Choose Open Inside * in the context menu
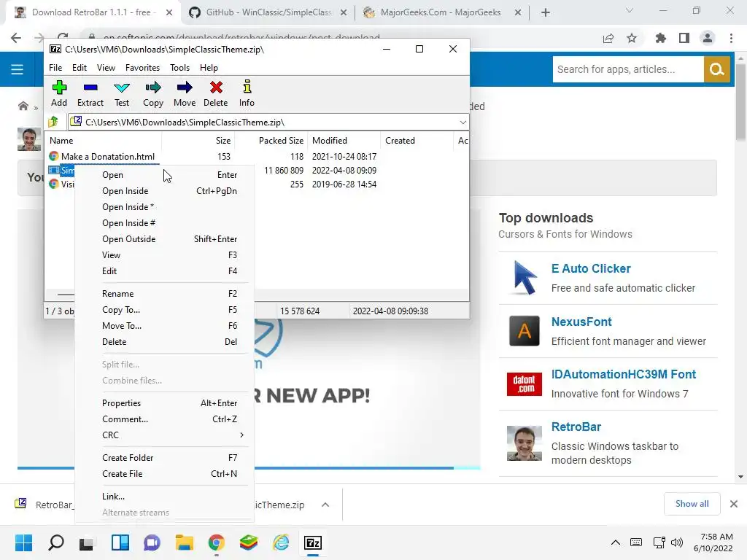 point(164,207)
